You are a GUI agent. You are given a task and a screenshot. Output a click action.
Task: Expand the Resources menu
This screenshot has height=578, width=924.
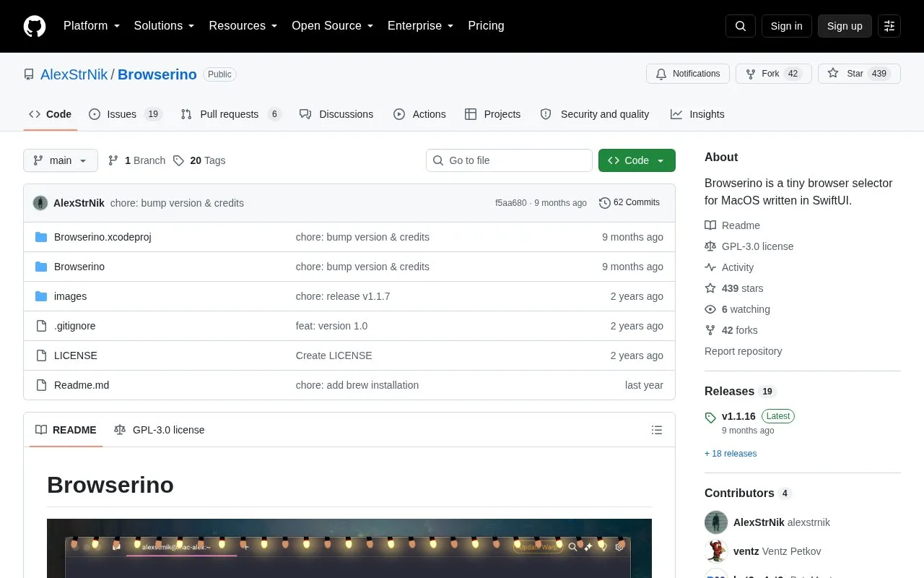click(243, 26)
